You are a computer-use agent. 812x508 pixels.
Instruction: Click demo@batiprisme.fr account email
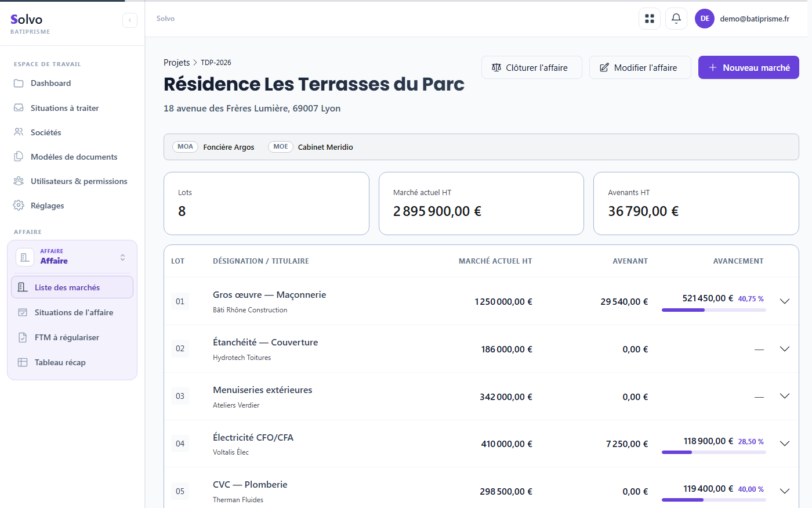click(755, 19)
